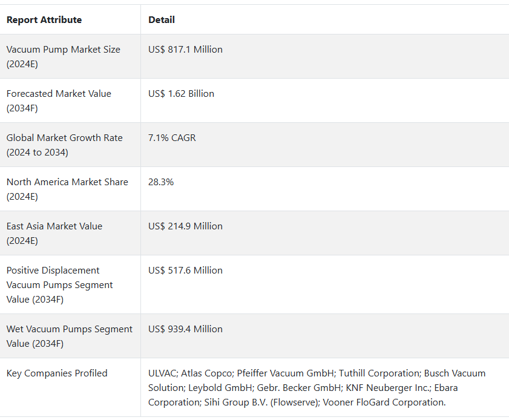Click the US$ 214.9 Million value
The height and width of the screenshot is (420, 509).
(185, 226)
